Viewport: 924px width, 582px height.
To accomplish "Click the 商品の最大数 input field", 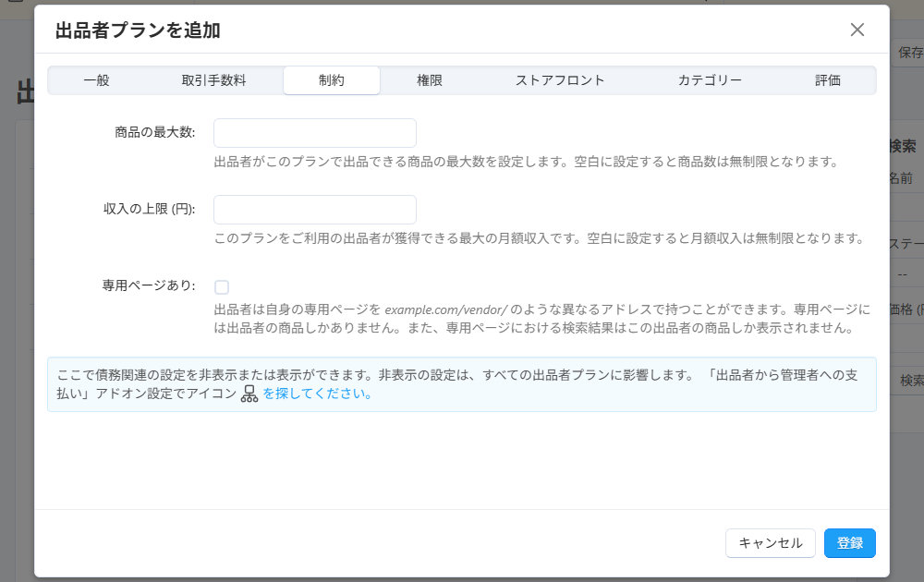I will (x=314, y=132).
